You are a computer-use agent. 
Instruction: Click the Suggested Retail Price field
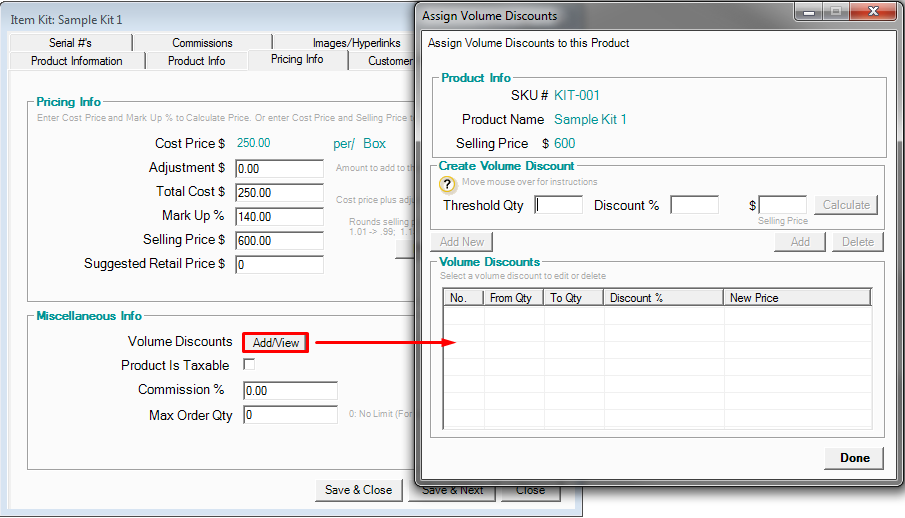click(x=279, y=265)
